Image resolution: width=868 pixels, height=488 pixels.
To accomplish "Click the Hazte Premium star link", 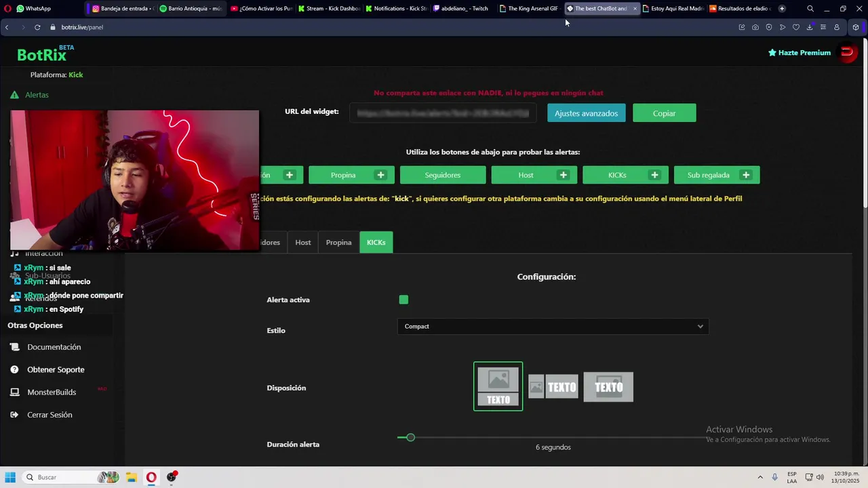I will (799, 53).
